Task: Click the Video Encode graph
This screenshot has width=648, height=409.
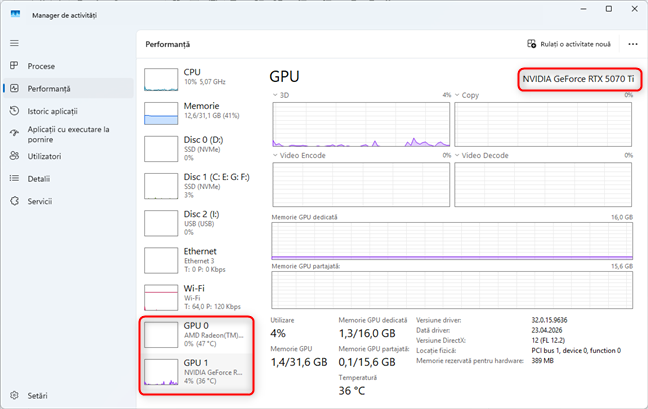Action: (361, 184)
